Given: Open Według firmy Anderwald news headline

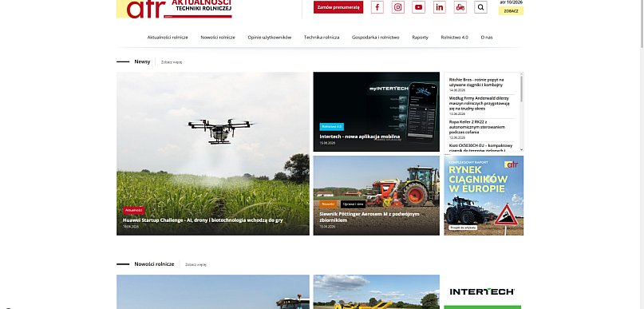Looking at the screenshot, I should 479,104.
